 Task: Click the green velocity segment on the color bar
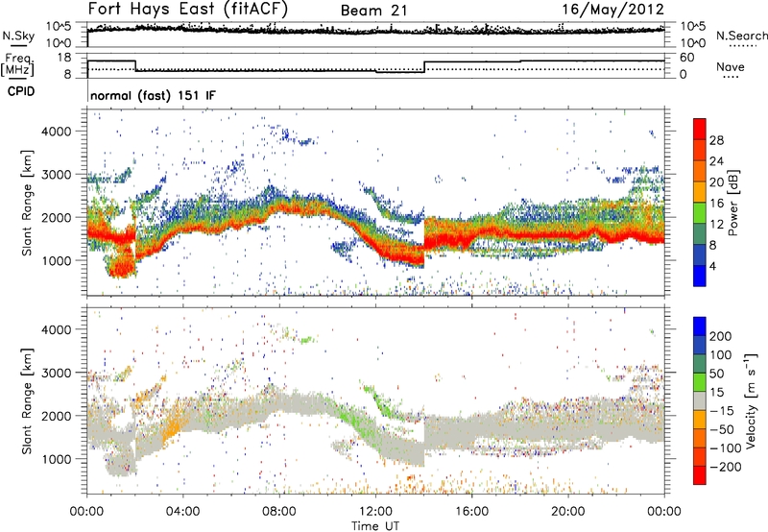tap(700, 381)
